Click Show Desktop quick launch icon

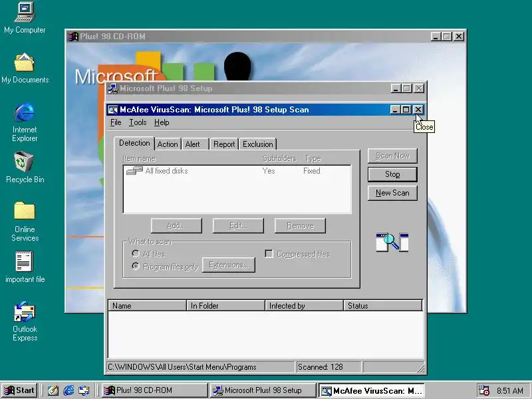click(53, 390)
